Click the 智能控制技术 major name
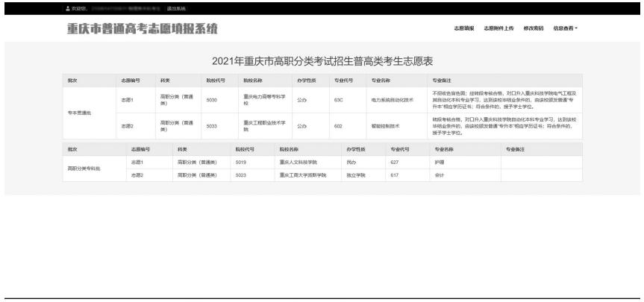Image resolution: width=644 pixels, height=302 pixels. [385, 126]
